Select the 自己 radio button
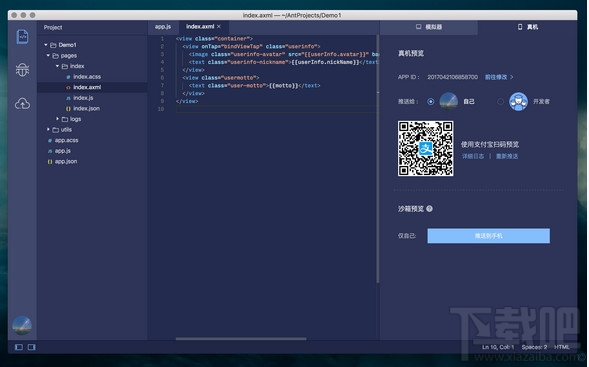The width and height of the screenshot is (589, 367). pyautogui.click(x=431, y=101)
